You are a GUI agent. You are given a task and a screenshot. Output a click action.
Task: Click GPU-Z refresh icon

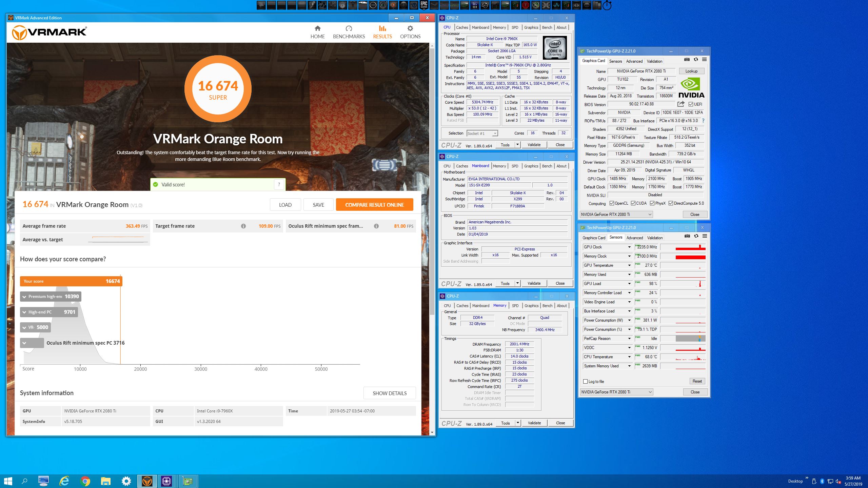(696, 60)
